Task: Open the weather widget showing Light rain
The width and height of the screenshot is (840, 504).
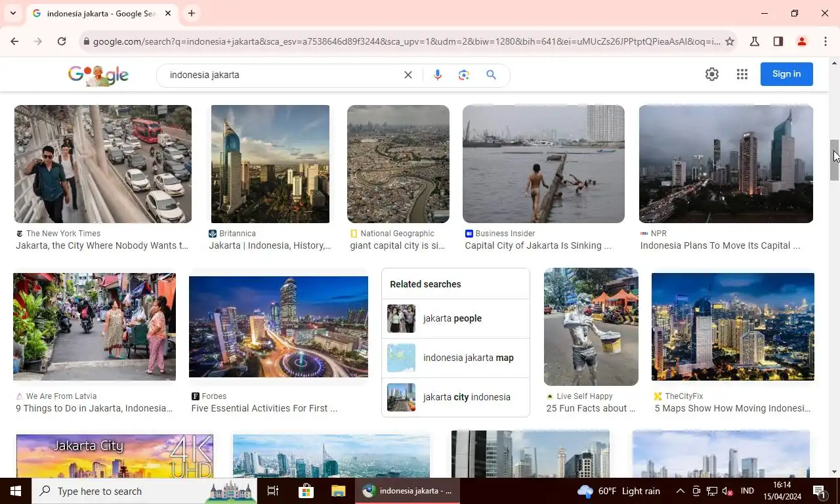Action: 619,491
